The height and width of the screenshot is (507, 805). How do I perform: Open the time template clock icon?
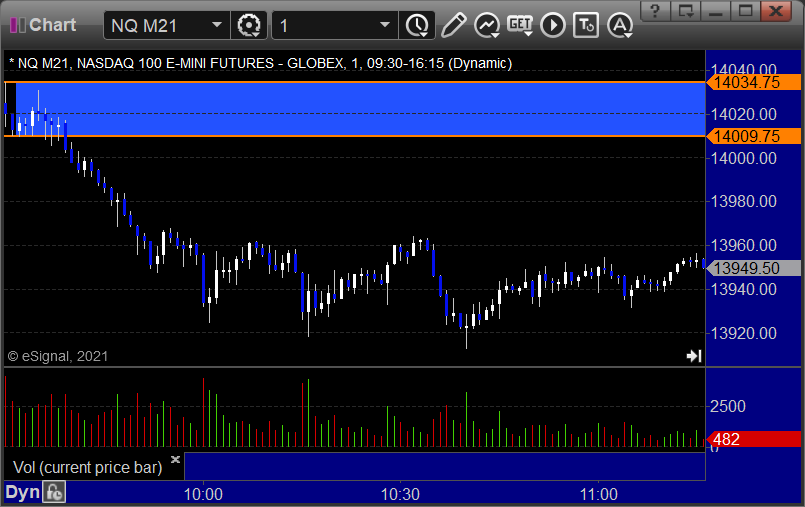(417, 25)
